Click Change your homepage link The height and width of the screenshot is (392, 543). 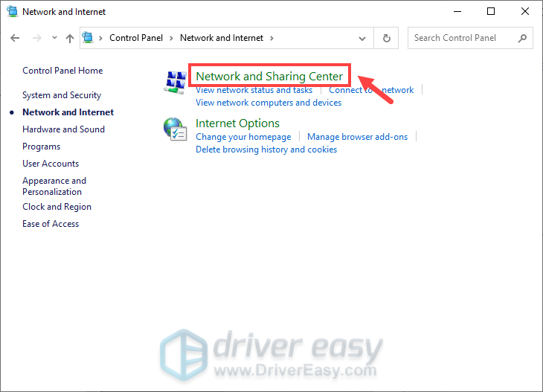243,137
